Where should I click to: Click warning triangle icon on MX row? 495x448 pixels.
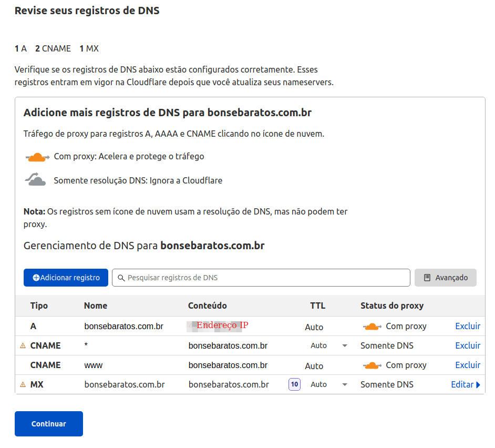tap(23, 384)
